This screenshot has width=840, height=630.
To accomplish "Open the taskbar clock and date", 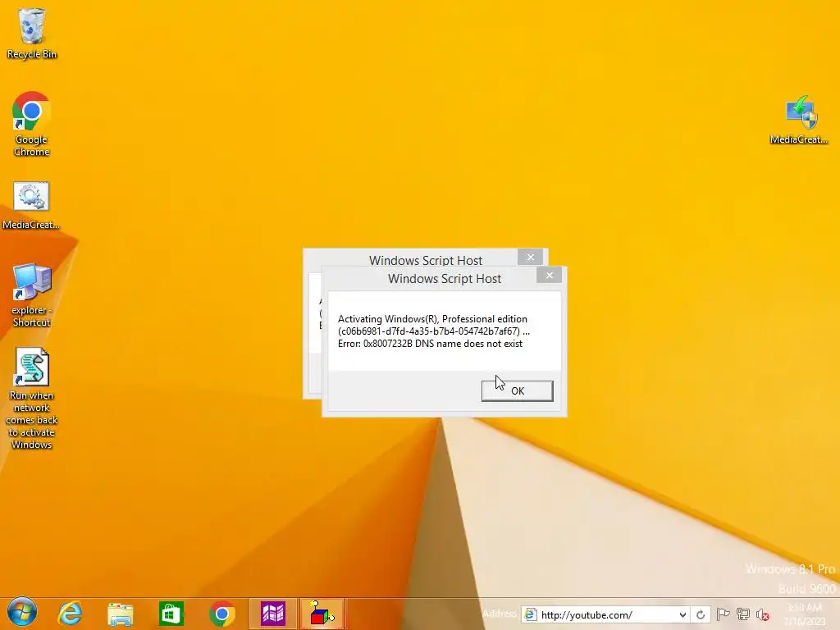I will pos(804,614).
